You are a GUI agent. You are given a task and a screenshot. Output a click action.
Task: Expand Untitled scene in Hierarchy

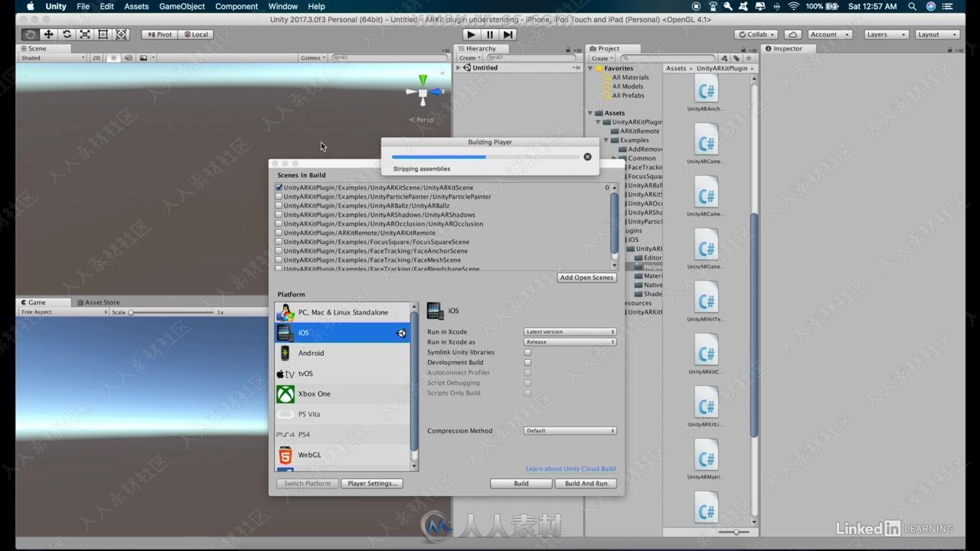[x=459, y=67]
